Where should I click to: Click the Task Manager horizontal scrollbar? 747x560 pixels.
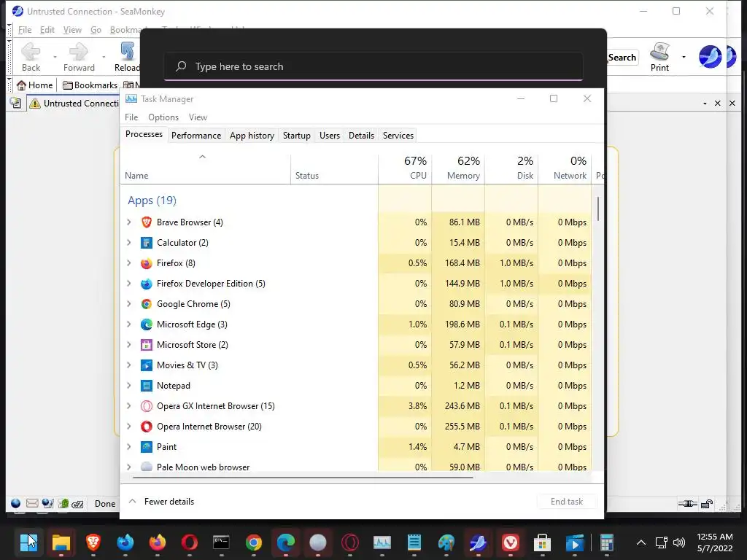coord(303,477)
